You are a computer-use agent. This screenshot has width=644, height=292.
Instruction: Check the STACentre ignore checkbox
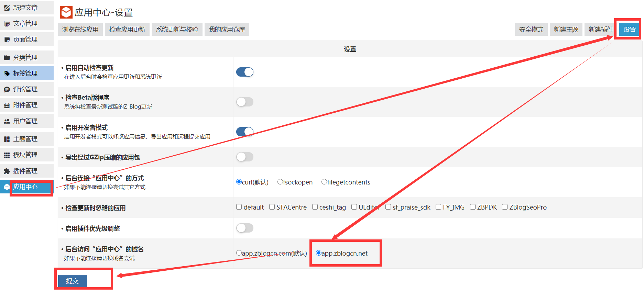272,207
